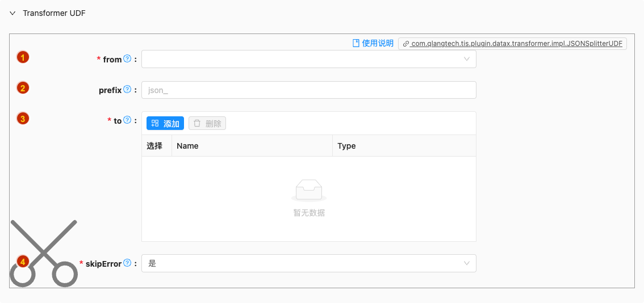Click the Type column header

coord(346,146)
